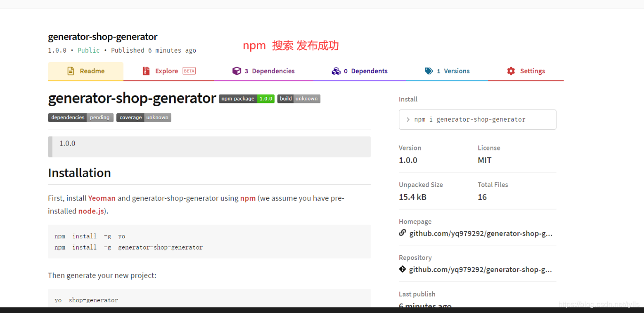Image resolution: width=644 pixels, height=313 pixels.
Task: Open the Readme tab
Action: tap(86, 71)
